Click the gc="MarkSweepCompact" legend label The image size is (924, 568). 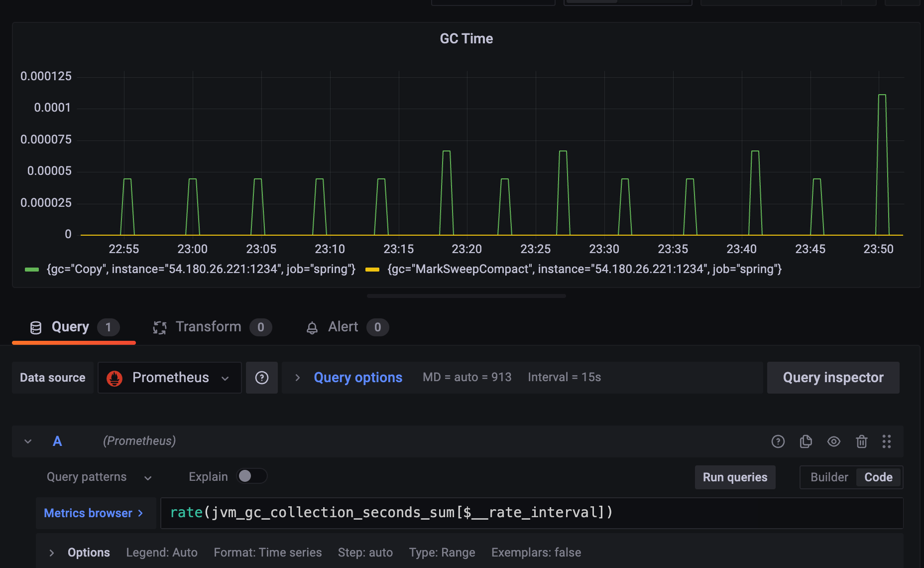pyautogui.click(x=584, y=270)
